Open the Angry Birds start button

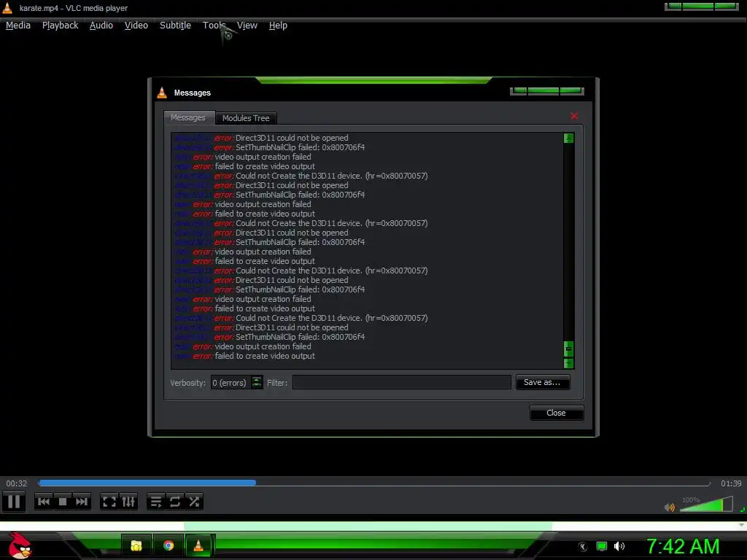pos(20,545)
